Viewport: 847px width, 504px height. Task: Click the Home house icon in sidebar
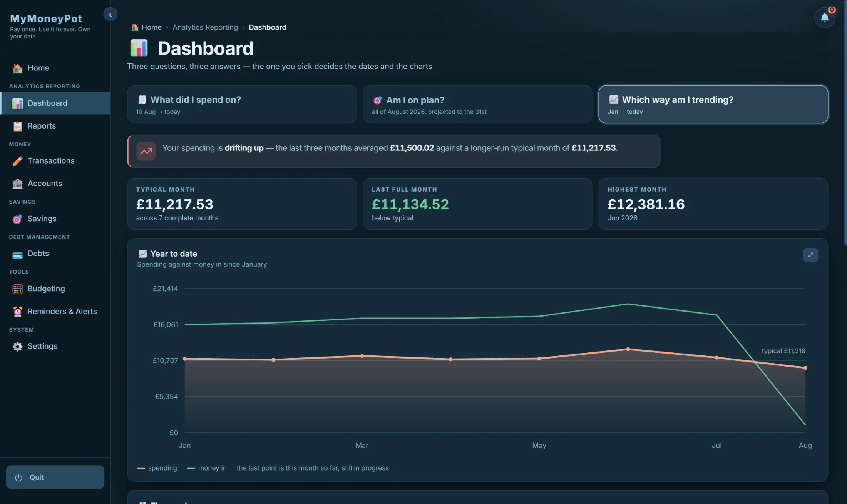click(17, 68)
